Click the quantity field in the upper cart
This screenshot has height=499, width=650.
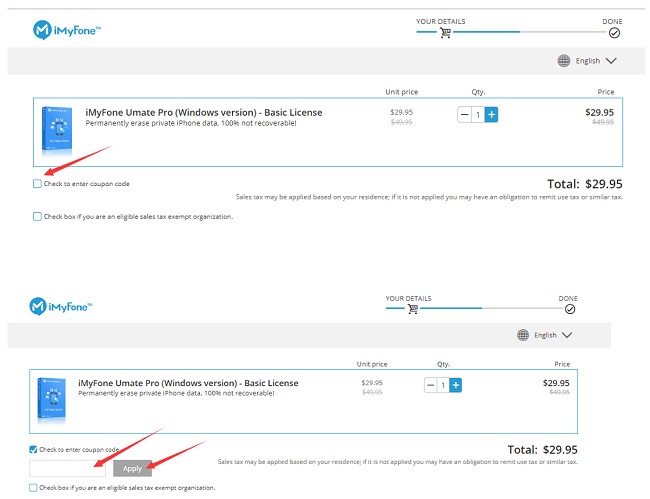(x=478, y=115)
